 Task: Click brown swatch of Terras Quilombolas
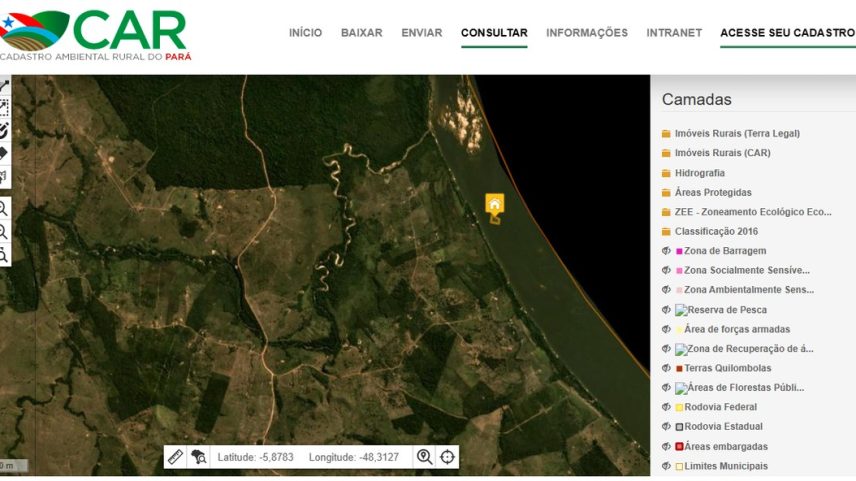(679, 369)
